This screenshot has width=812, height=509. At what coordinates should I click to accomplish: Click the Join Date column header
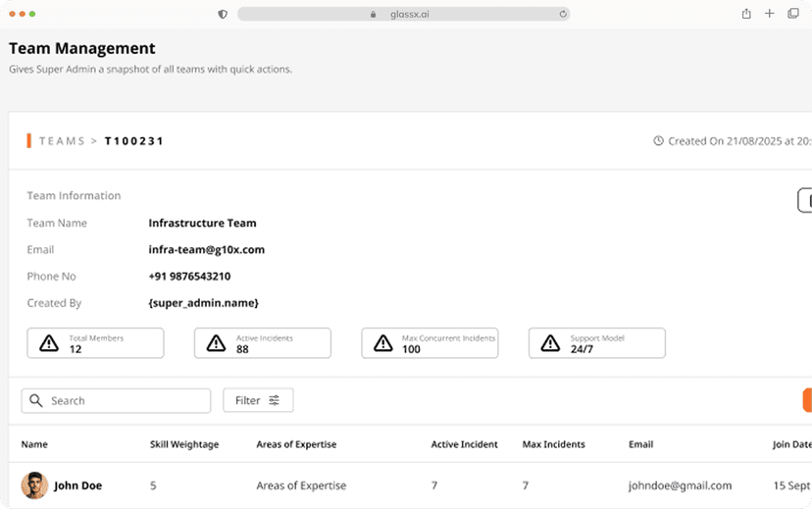[x=791, y=444]
